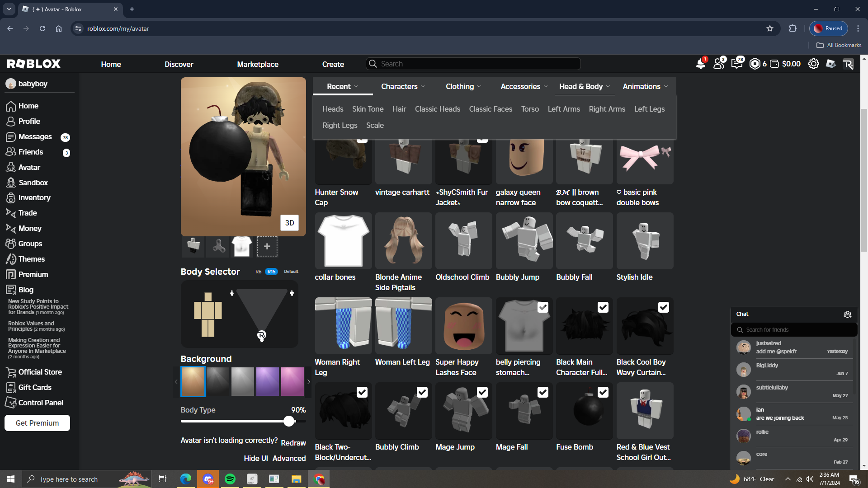Click the Windows Start button
868x488 pixels.
[x=11, y=479]
